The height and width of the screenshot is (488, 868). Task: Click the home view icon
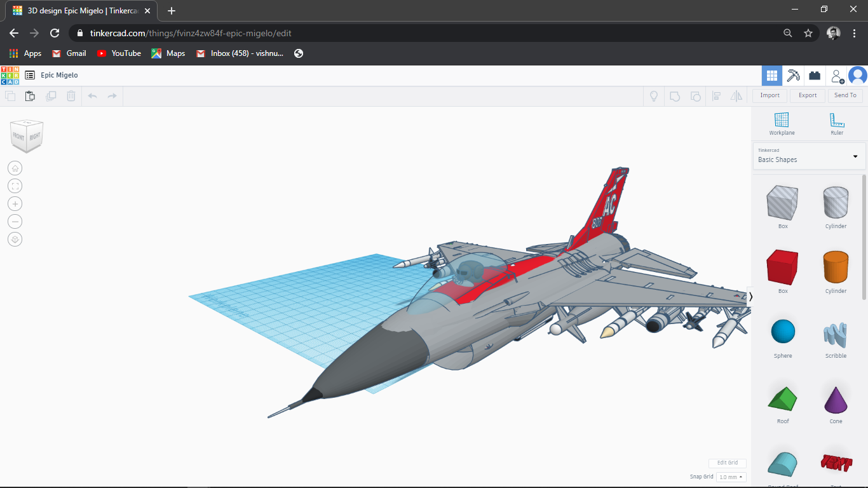click(15, 168)
